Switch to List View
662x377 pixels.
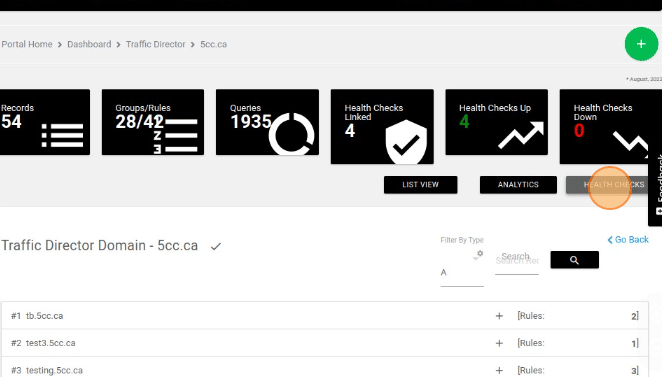421,185
